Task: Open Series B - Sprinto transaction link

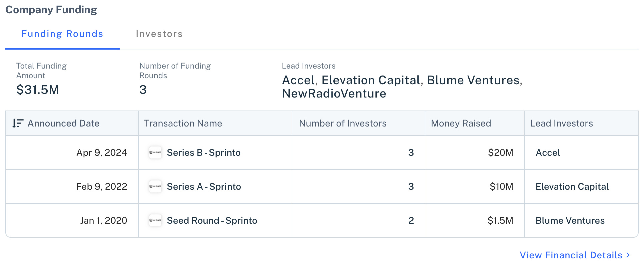Action: (204, 152)
